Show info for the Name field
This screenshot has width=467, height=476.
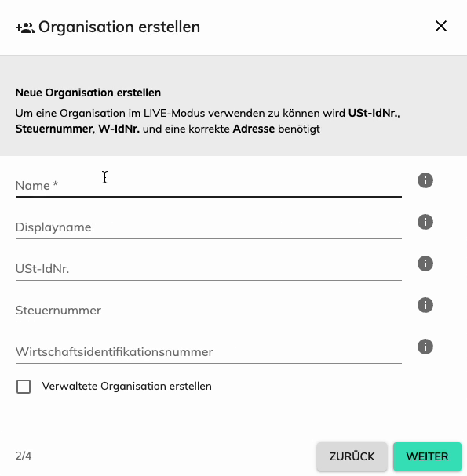point(425,180)
